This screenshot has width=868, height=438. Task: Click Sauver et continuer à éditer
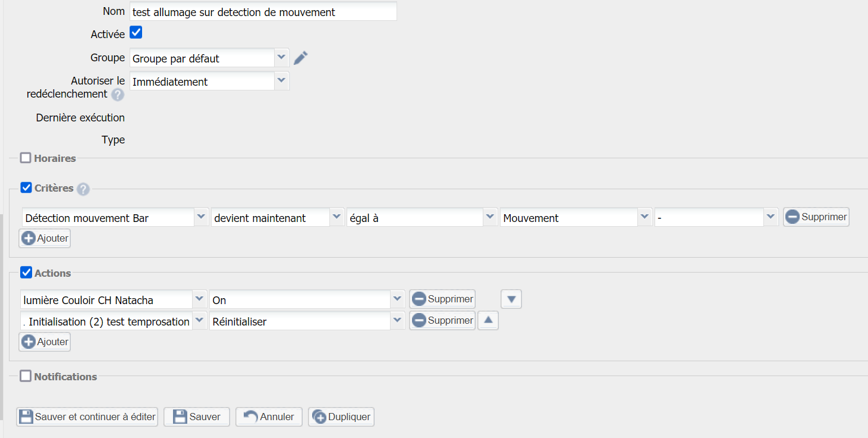click(x=87, y=417)
